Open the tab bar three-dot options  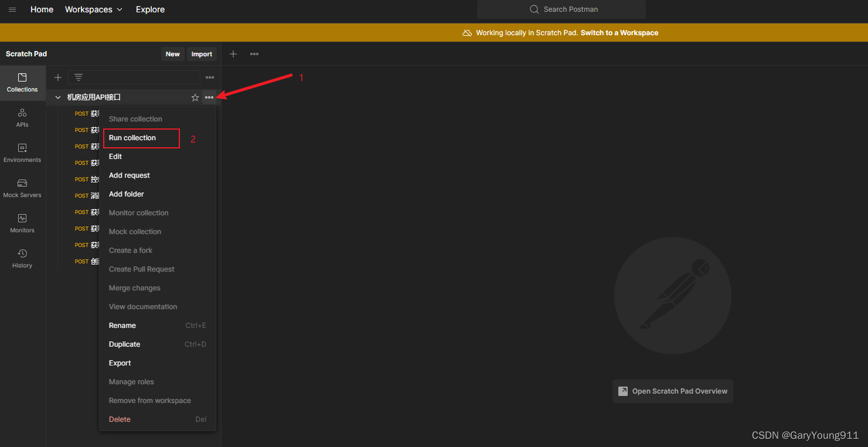pyautogui.click(x=254, y=54)
